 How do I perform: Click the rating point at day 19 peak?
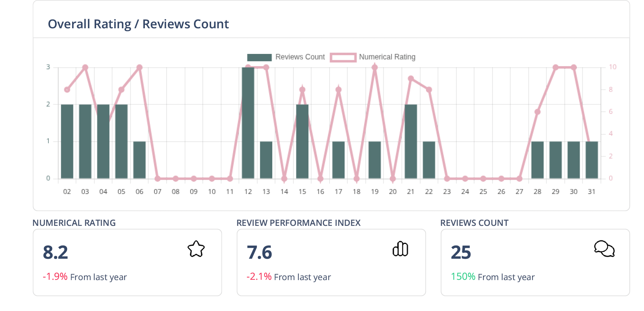click(x=374, y=67)
